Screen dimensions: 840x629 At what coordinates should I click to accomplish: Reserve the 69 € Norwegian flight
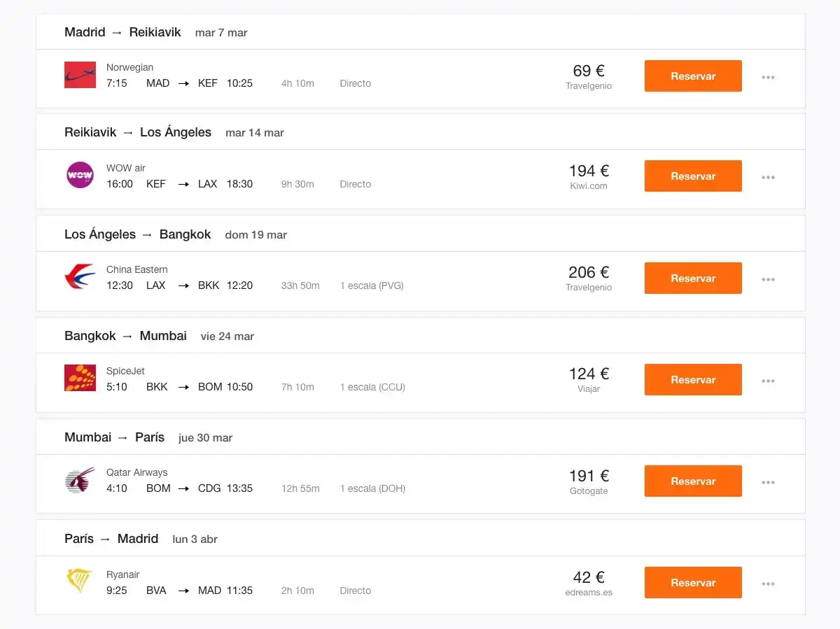coord(693,76)
